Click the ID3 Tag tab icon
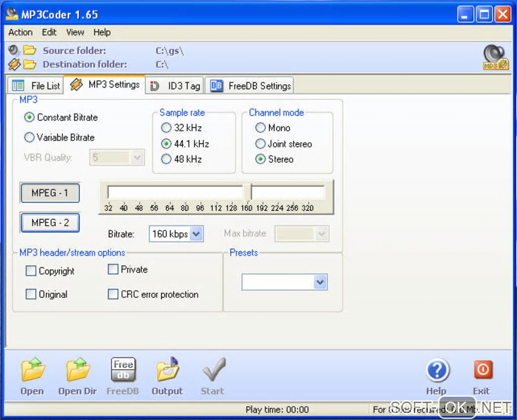This screenshot has width=517, height=420. (x=155, y=86)
